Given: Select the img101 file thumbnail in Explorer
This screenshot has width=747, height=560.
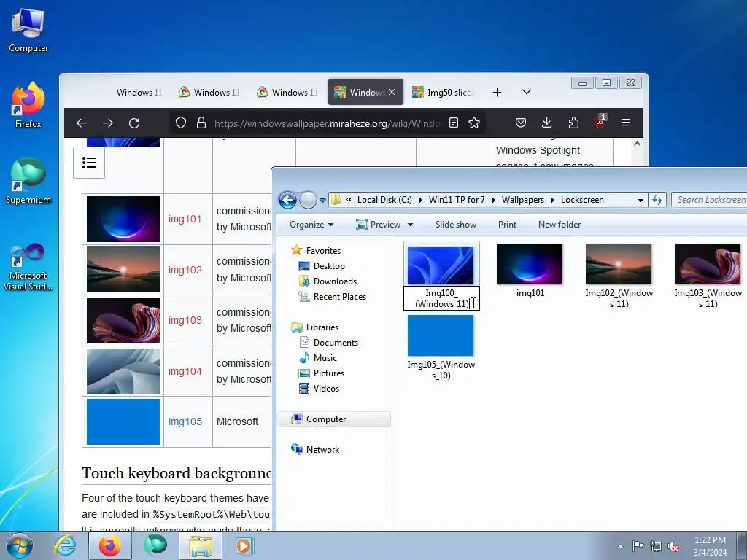Looking at the screenshot, I should pos(530,264).
